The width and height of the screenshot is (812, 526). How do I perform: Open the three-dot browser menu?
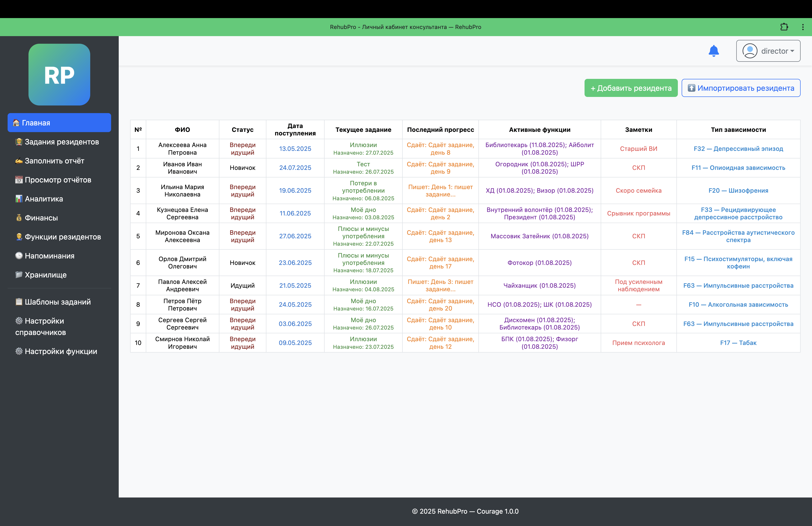(x=803, y=27)
